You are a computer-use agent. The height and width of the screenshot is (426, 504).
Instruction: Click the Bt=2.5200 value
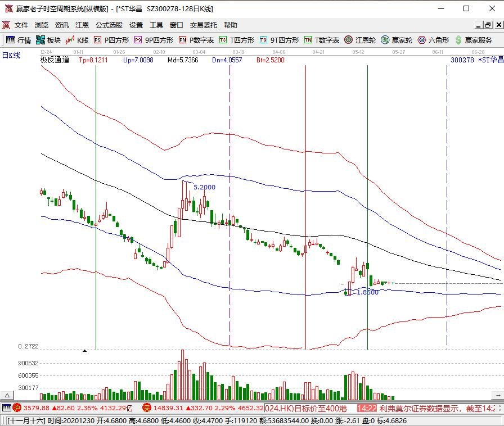tap(271, 60)
